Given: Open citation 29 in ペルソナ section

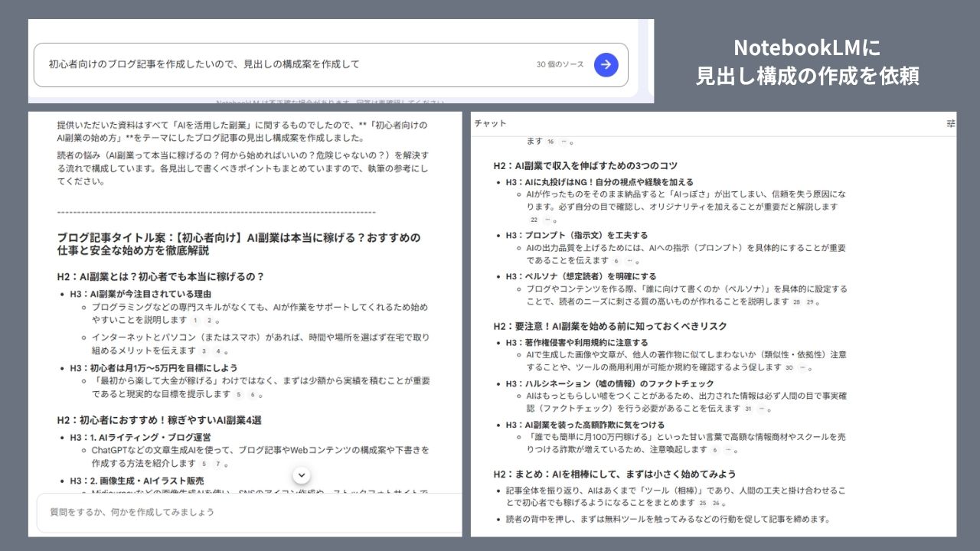Looking at the screenshot, I should coord(809,302).
